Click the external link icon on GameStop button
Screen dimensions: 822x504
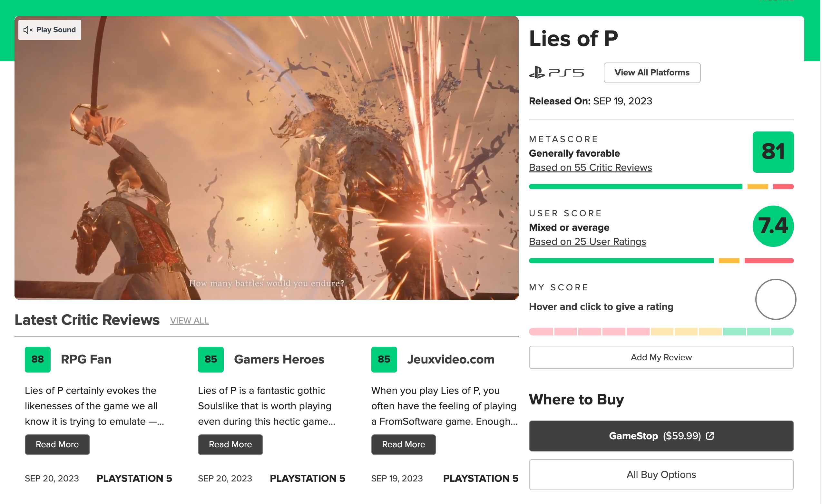tap(710, 436)
